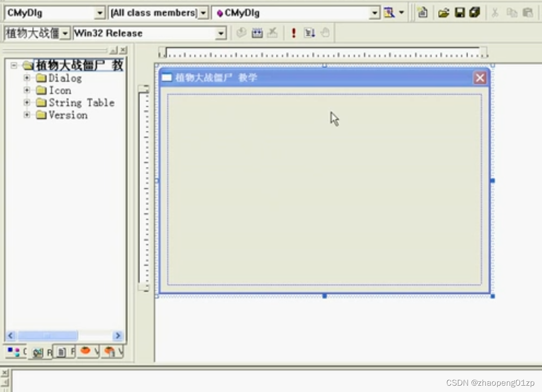Viewport: 542px width, 392px height.
Task: Switch to the ClassView tab
Action: [x=16, y=352]
